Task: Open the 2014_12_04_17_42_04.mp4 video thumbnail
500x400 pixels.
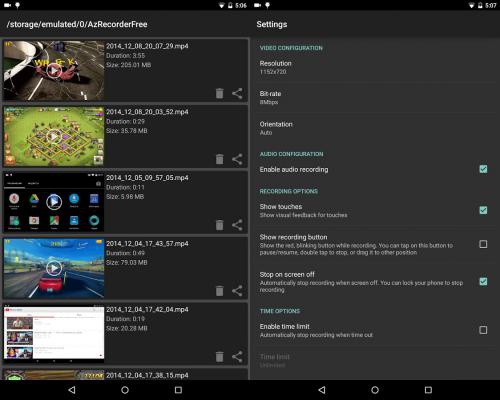Action: click(54, 334)
